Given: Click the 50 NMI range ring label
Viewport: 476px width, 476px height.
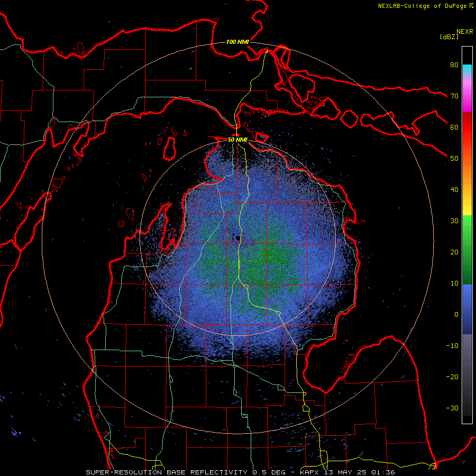Looking at the screenshot, I should 237,140.
